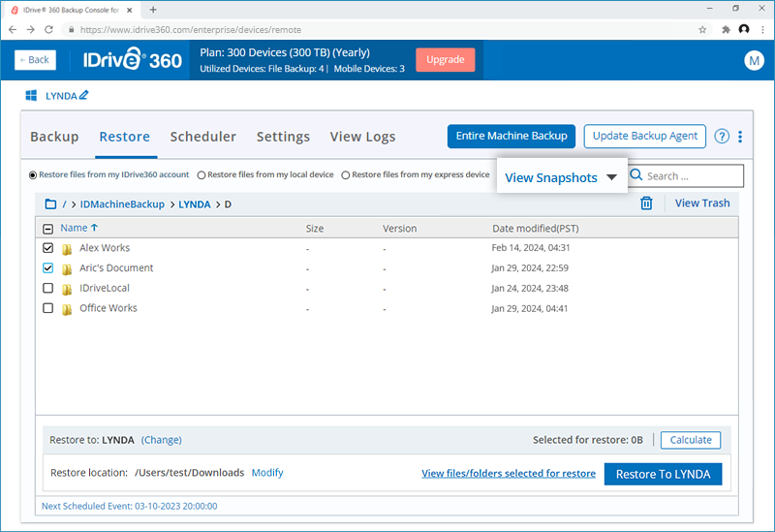
Task: Check the Office Works folder checkbox
Action: 48,308
